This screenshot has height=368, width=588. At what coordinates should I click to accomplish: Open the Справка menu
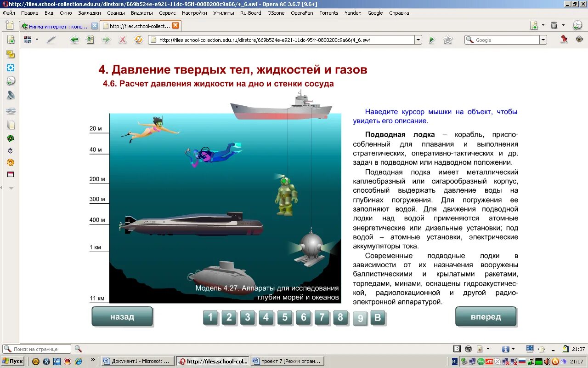click(x=399, y=13)
